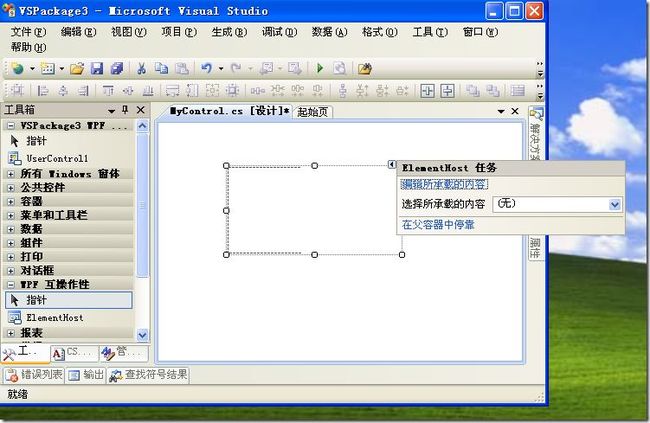Close the ElementHost smart tag arrow
Image resolution: width=650 pixels, height=423 pixels.
pyautogui.click(x=392, y=165)
